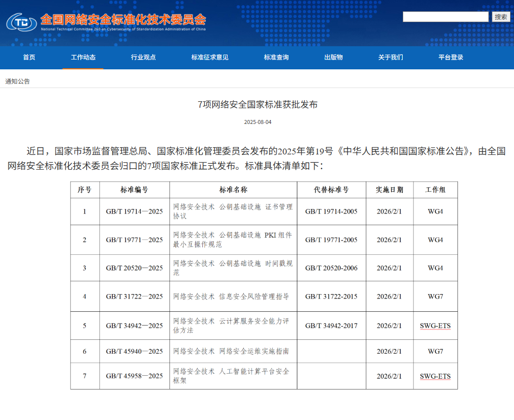Viewport: 514px width, 420px height.
Task: Open the SWG-ETS link for GB/T 45958
Action: 435,376
